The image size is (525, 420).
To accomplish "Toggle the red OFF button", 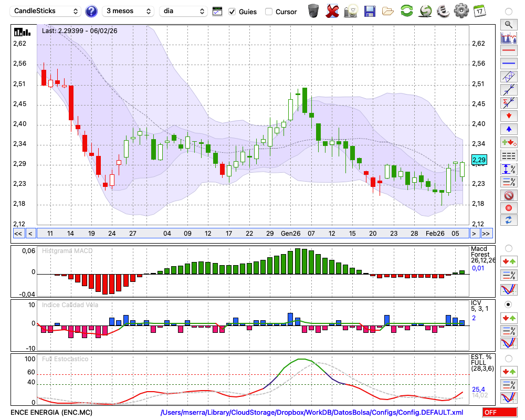I will pyautogui.click(x=500, y=412).
